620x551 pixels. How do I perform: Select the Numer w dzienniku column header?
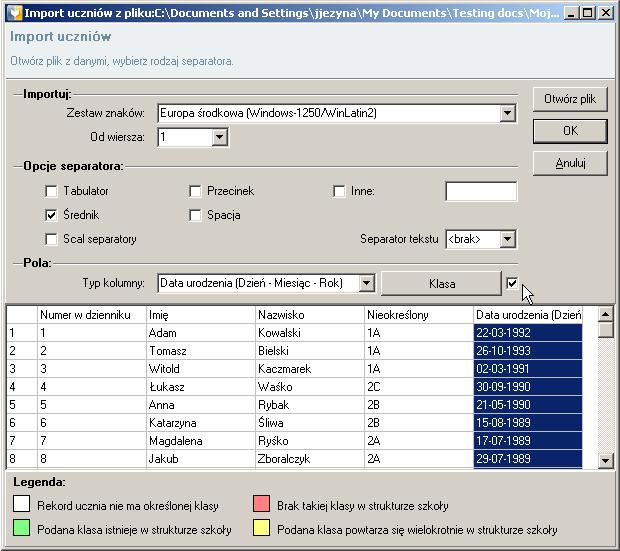(92, 315)
